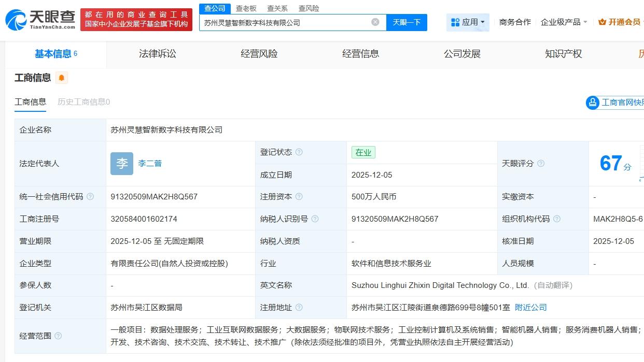Screen dimensions: 644x362
Task: Open the 应用 dropdown menu
Action: (468, 22)
